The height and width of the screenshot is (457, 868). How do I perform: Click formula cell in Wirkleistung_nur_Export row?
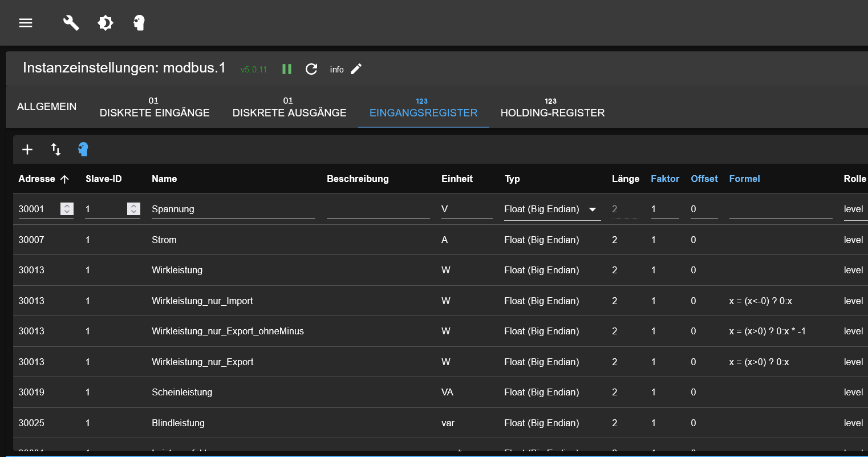[759, 362]
